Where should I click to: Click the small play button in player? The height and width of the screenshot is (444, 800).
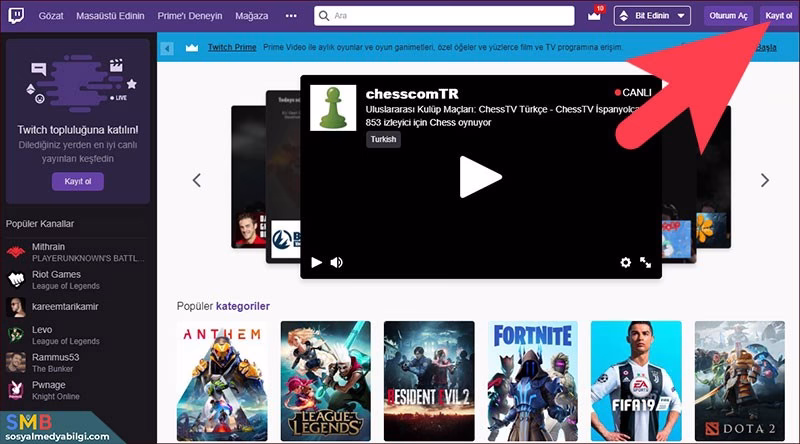click(316, 262)
